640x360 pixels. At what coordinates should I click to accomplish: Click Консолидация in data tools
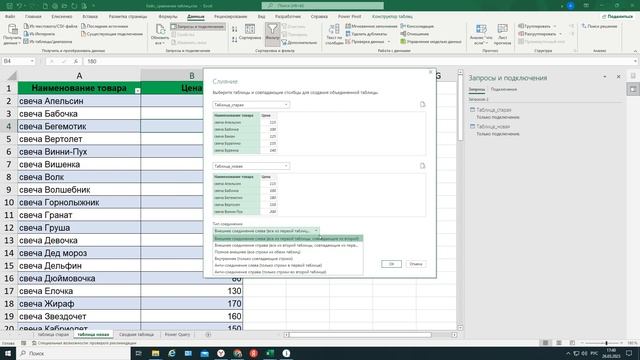tap(417, 26)
